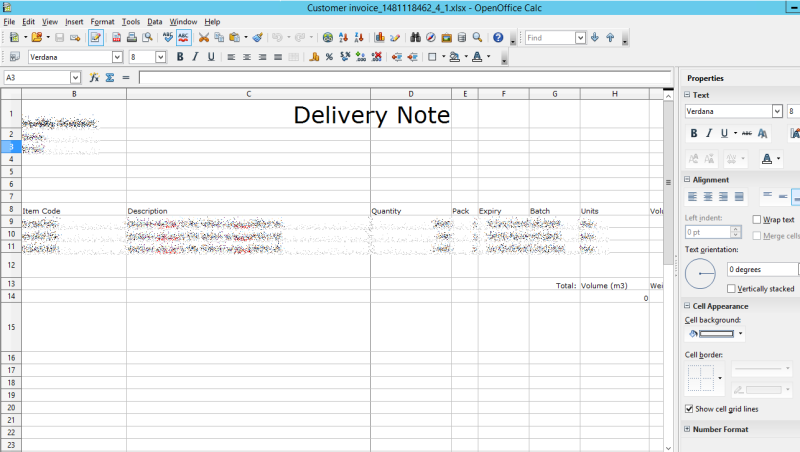Click the Export as PDF icon
This screenshot has width=800, height=452.
(x=117, y=38)
